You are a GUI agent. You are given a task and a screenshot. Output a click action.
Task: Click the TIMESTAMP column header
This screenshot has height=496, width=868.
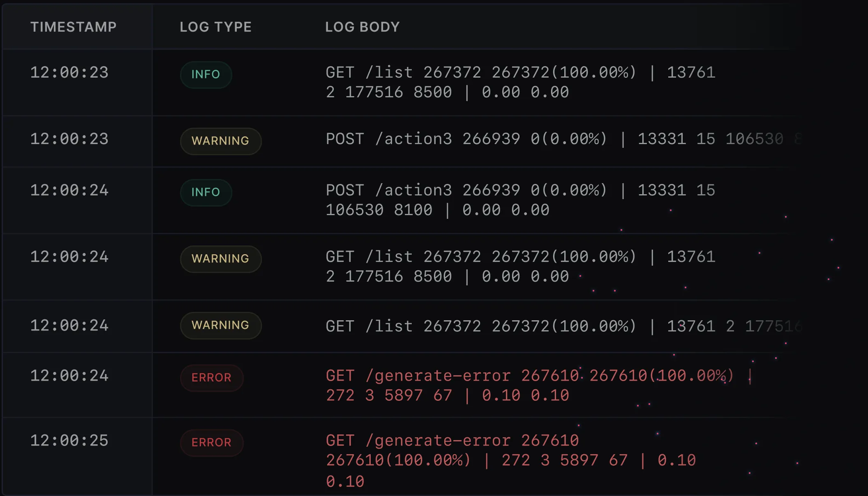click(x=74, y=27)
